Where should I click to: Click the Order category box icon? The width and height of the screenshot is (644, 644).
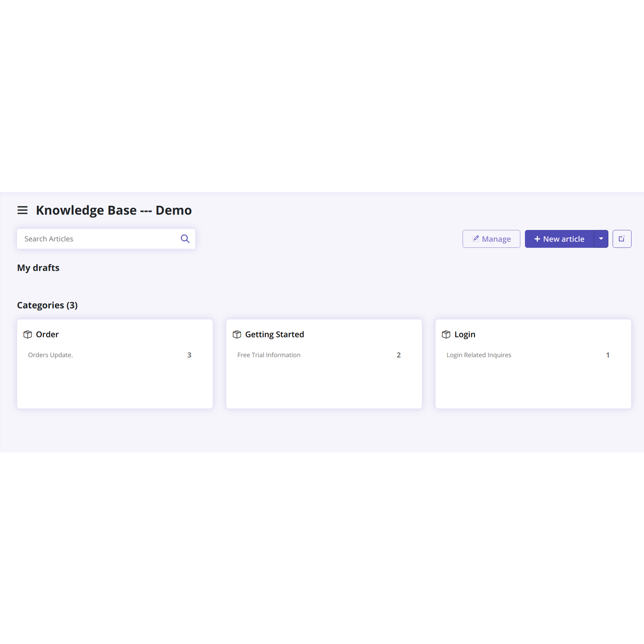(28, 335)
